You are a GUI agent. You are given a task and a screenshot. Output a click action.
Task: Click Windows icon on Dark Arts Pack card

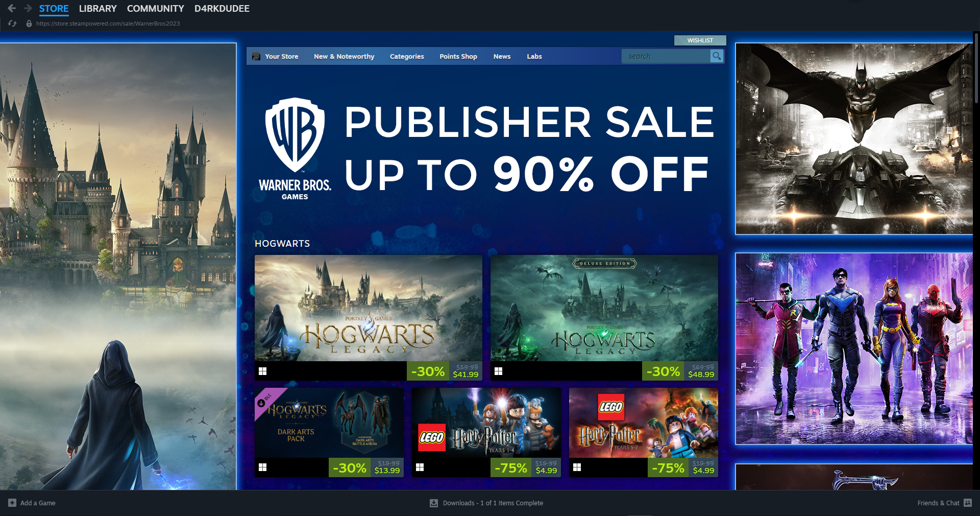[x=262, y=467]
